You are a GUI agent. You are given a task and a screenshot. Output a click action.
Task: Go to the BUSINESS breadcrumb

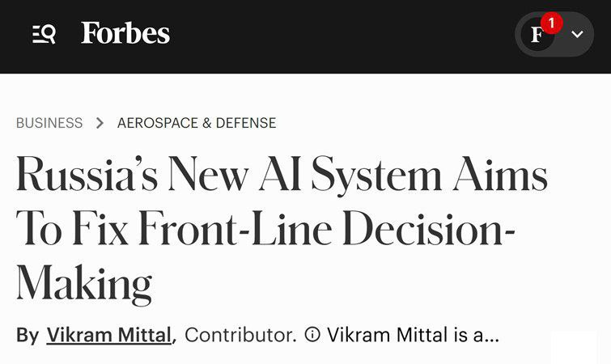tap(49, 123)
